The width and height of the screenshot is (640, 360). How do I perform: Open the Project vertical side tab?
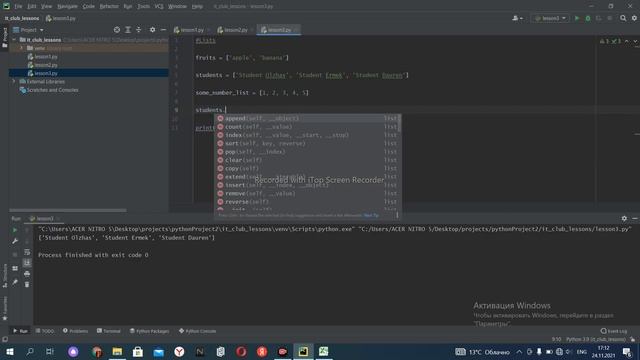click(5, 38)
